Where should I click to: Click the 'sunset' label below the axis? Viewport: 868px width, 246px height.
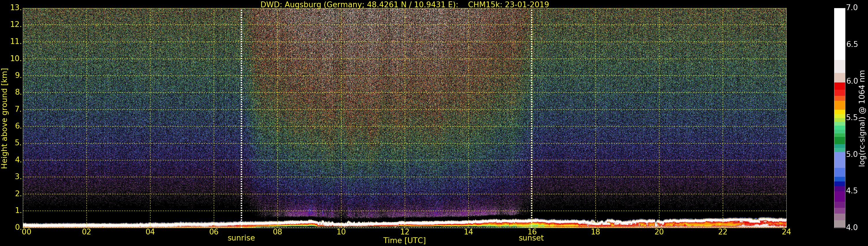point(531,238)
